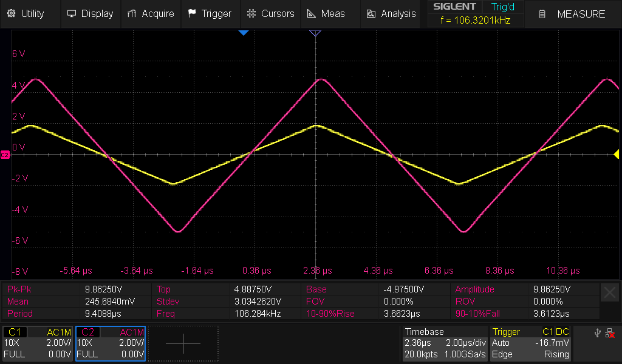Select the Stdev measurement label

pos(168,302)
